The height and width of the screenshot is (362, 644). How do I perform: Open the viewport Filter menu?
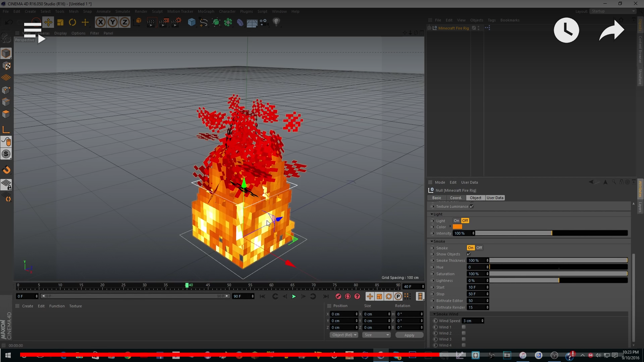tap(95, 33)
